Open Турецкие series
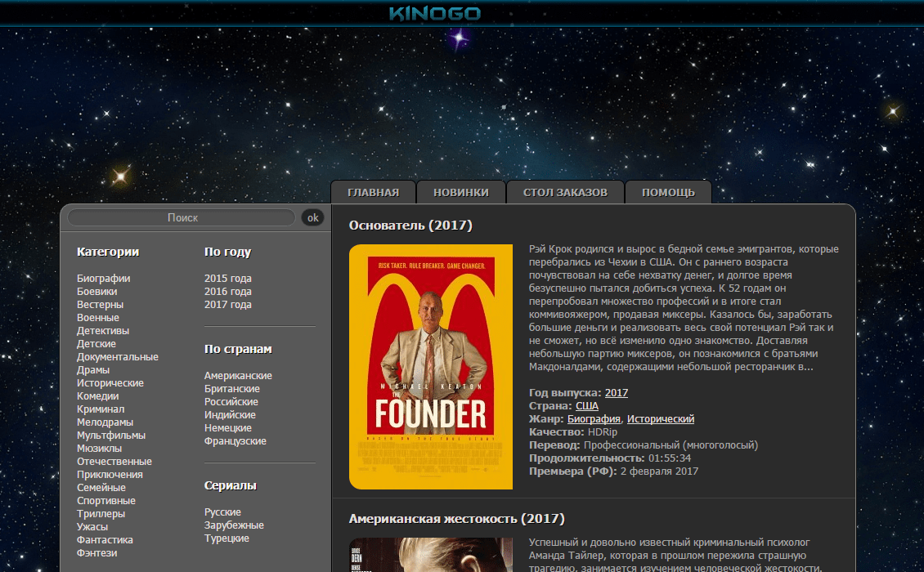This screenshot has height=572, width=924. (x=227, y=538)
